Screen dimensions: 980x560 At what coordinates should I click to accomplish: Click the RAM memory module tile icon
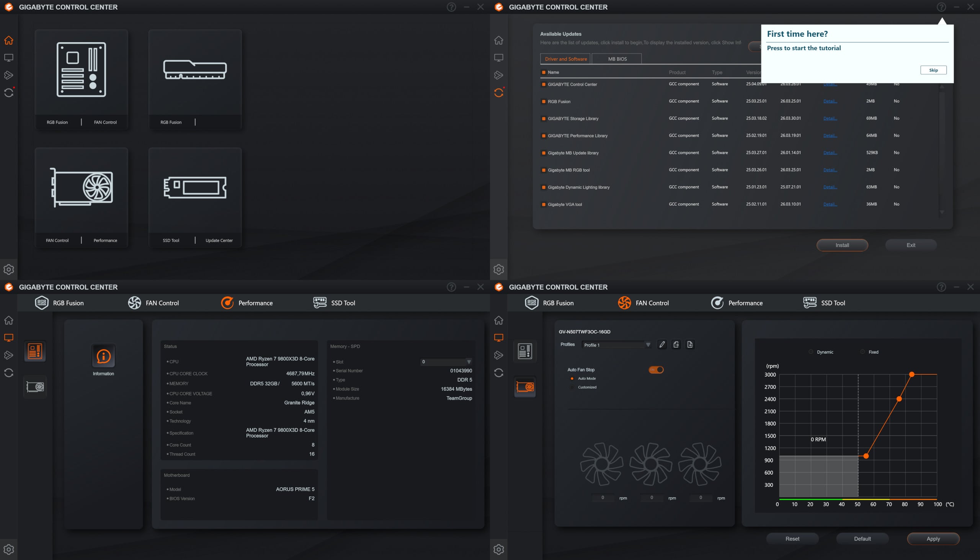click(195, 70)
